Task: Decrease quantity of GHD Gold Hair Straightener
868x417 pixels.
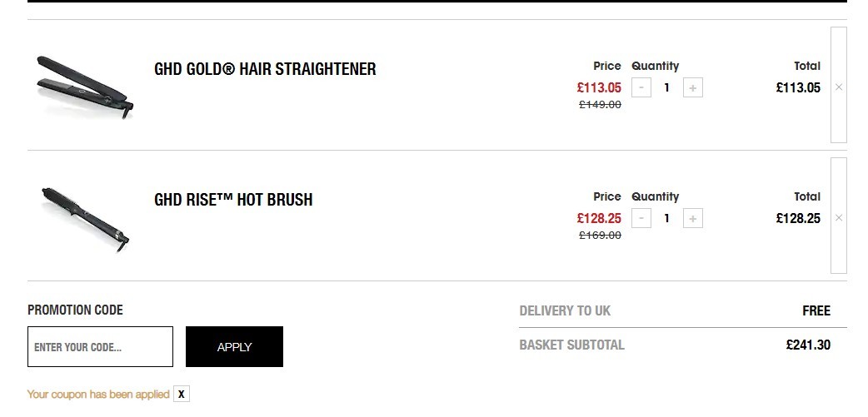Action: pos(641,87)
